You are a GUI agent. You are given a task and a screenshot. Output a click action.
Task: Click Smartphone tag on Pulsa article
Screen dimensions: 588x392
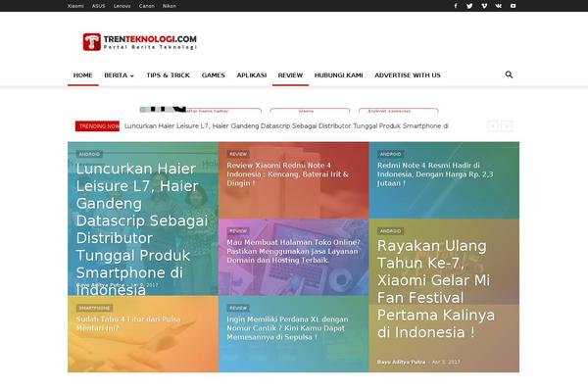(94, 308)
